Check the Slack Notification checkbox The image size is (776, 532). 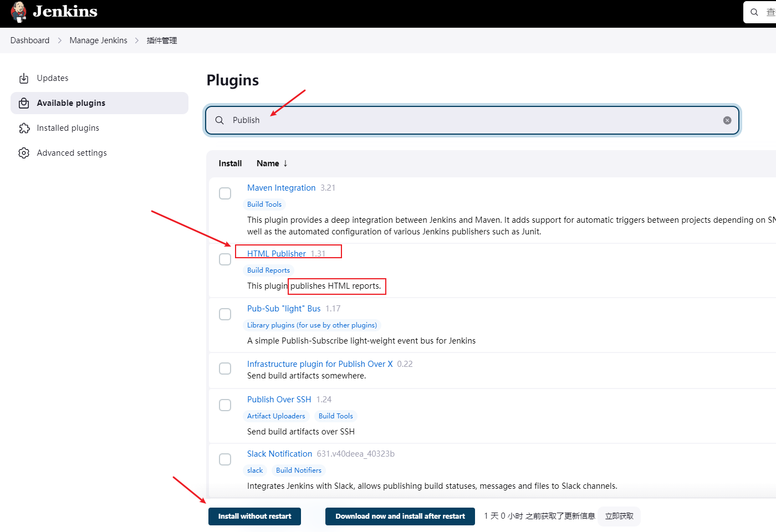225,459
